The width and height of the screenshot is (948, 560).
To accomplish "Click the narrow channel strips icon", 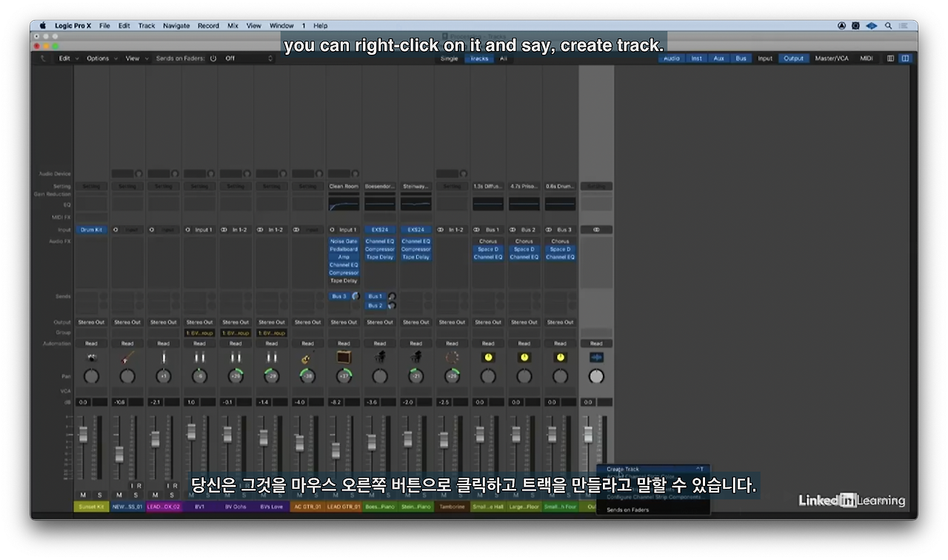I will 890,59.
